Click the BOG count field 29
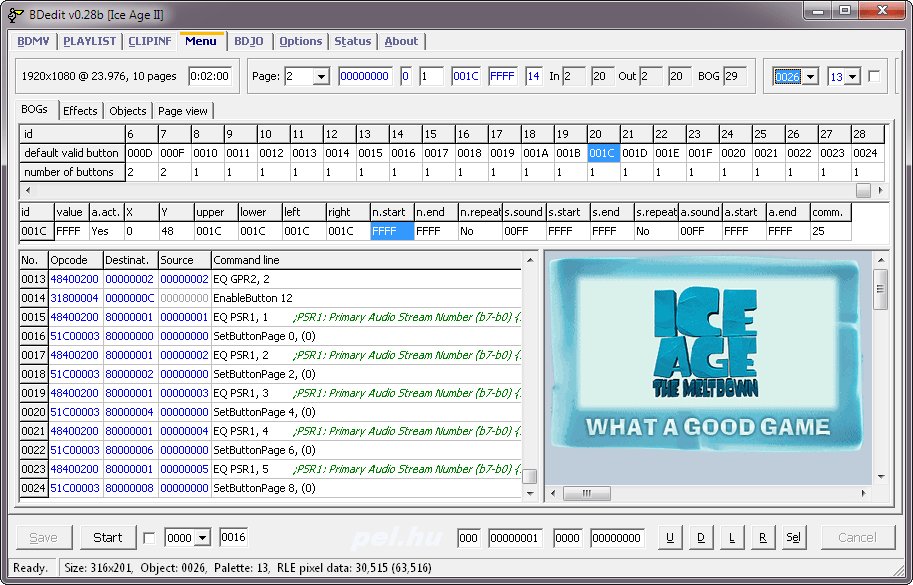This screenshot has width=913, height=585. (x=735, y=76)
